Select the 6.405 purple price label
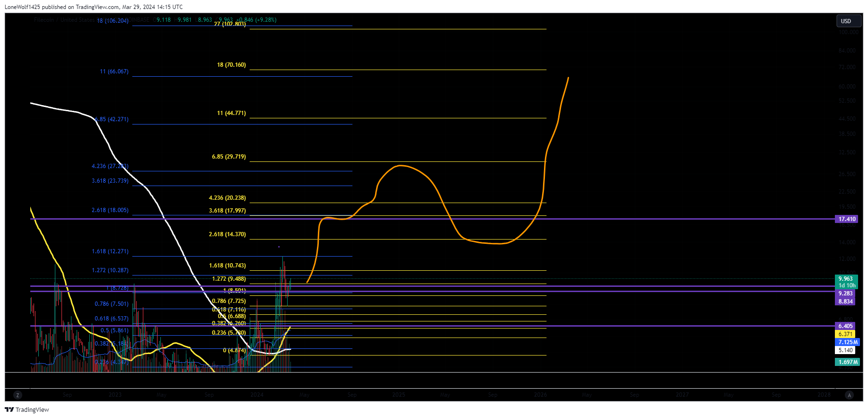Viewport: 868px width, 418px height. click(845, 326)
